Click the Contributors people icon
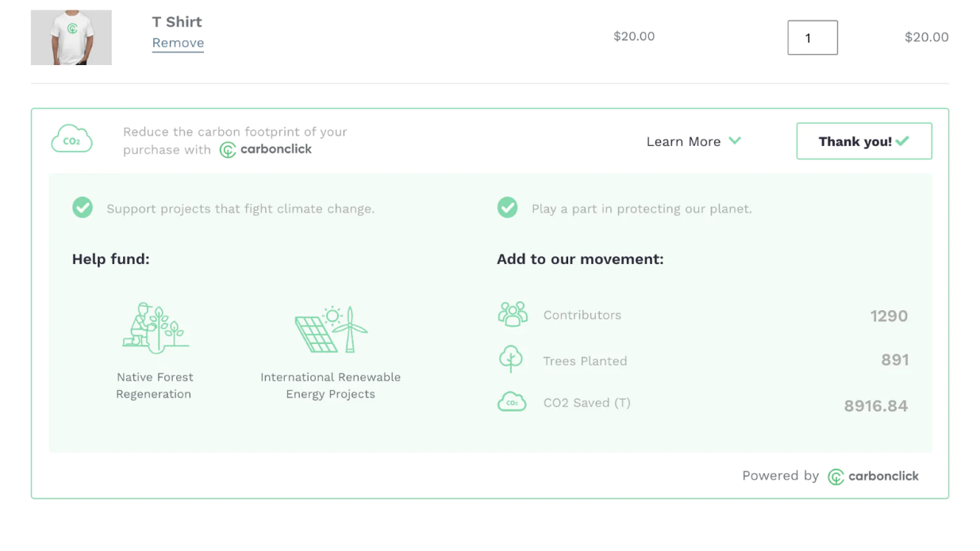 click(513, 315)
